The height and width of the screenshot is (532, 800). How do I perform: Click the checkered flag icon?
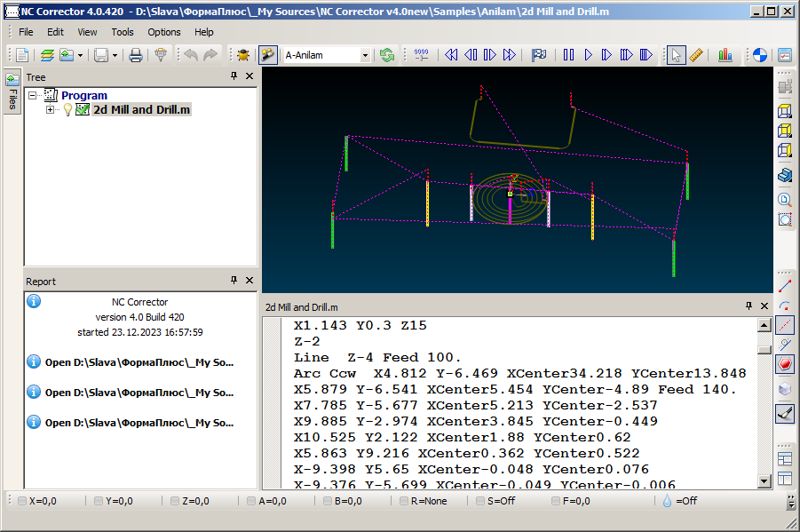(x=539, y=55)
